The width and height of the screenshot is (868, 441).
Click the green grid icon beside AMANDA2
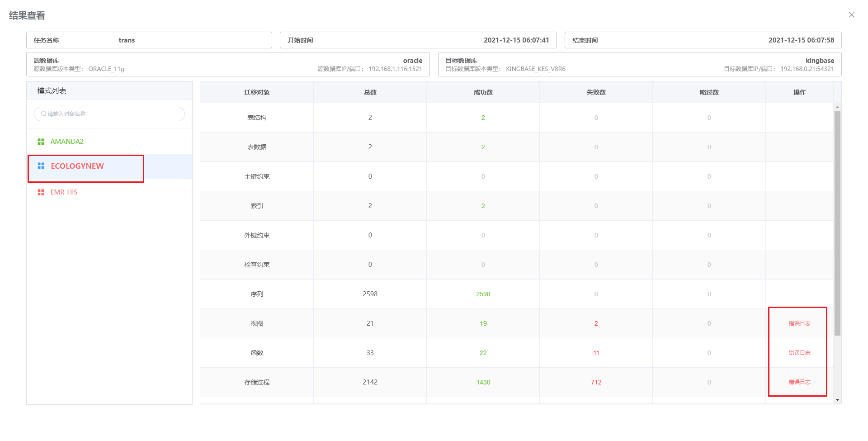[41, 141]
